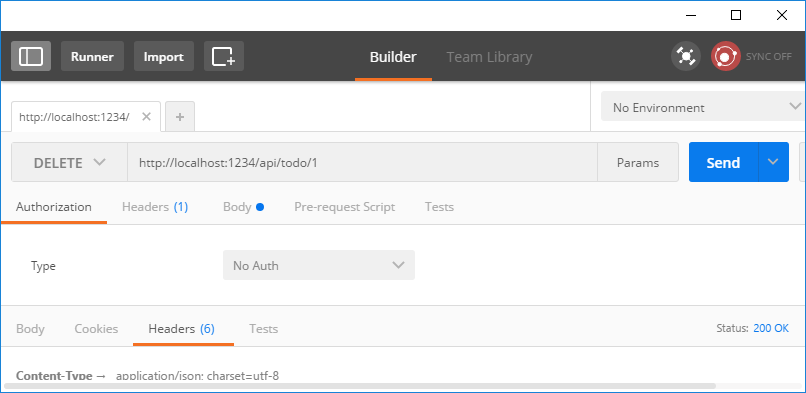Switch to Team Library tab

pyautogui.click(x=489, y=57)
